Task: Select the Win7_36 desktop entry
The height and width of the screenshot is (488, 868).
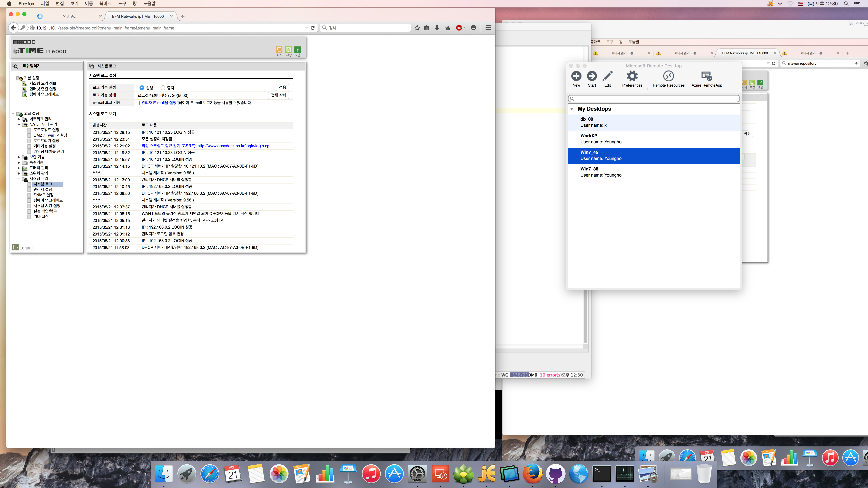Action: [654, 172]
